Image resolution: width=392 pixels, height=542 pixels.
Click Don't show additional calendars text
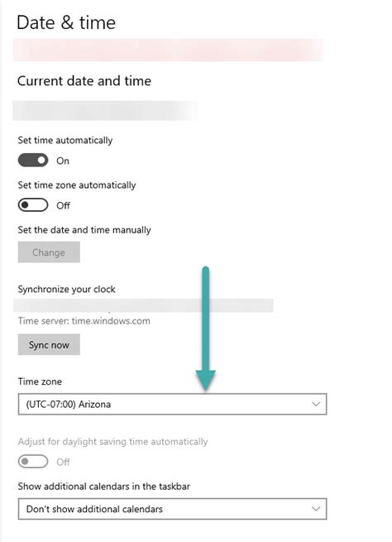click(94, 509)
